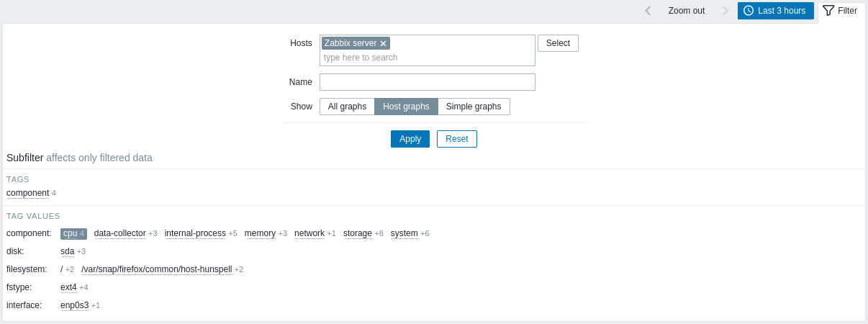Click Zoom out for the time range
This screenshot has height=324, width=868.
pyautogui.click(x=686, y=11)
